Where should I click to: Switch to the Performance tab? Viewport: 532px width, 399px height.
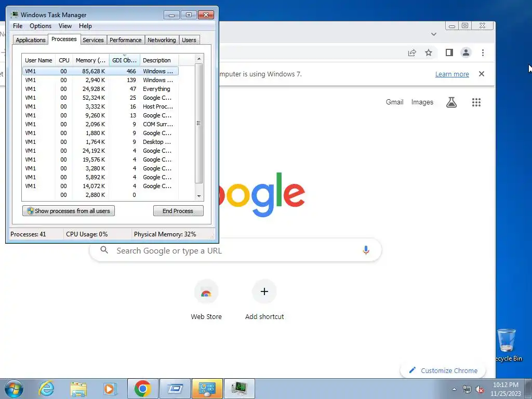(126, 40)
